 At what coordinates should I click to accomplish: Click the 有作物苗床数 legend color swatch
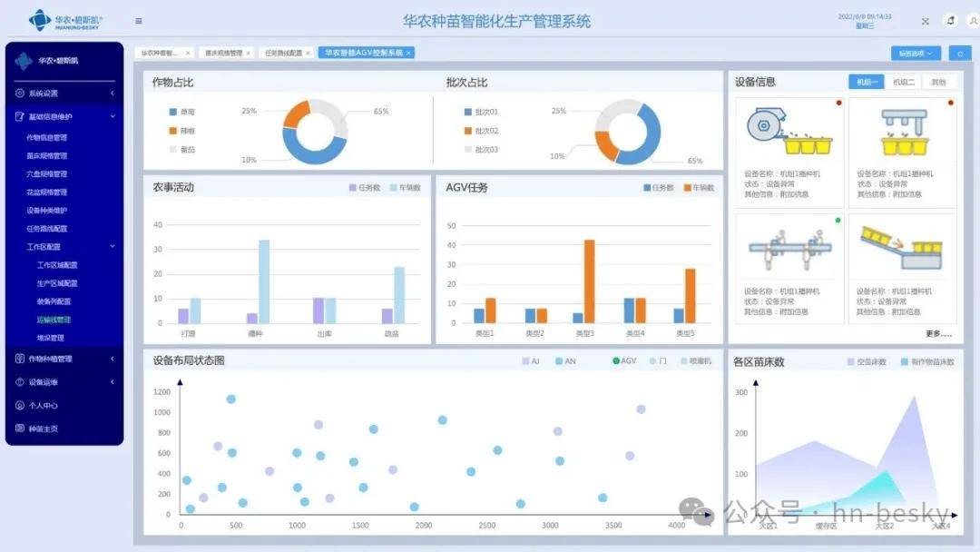click(905, 362)
